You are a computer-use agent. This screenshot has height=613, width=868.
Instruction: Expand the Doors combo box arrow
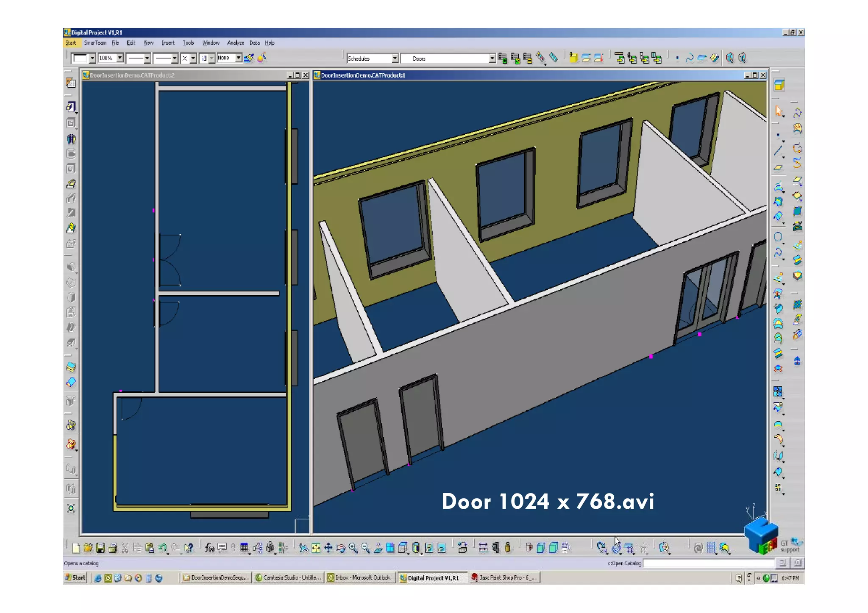[492, 58]
